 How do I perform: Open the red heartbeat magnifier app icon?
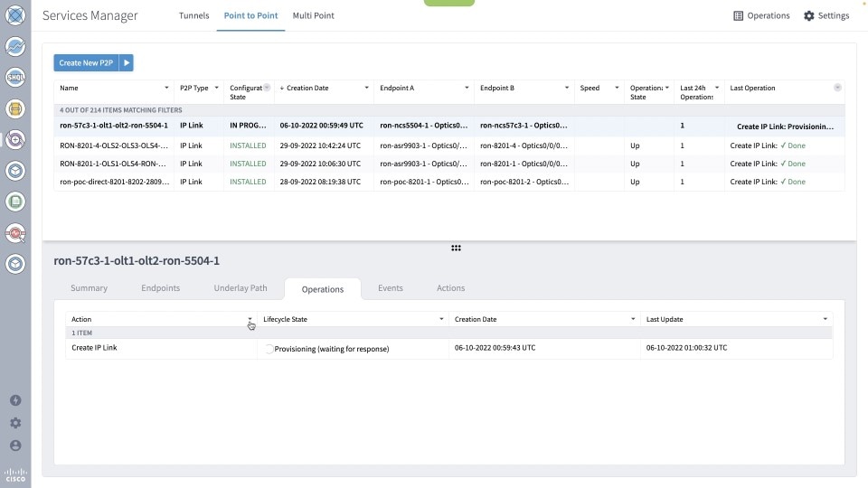pyautogui.click(x=15, y=233)
